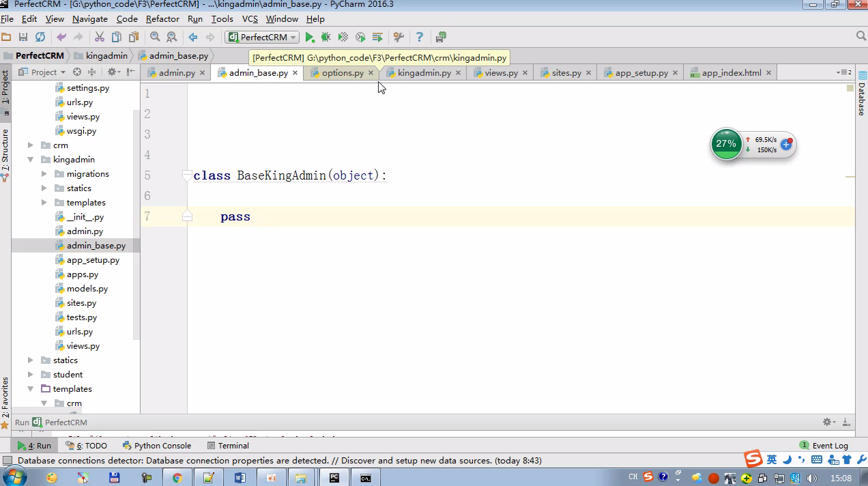This screenshot has height=486, width=868.
Task: Toggle code folding for class BaseKingAdmin
Action: [186, 176]
